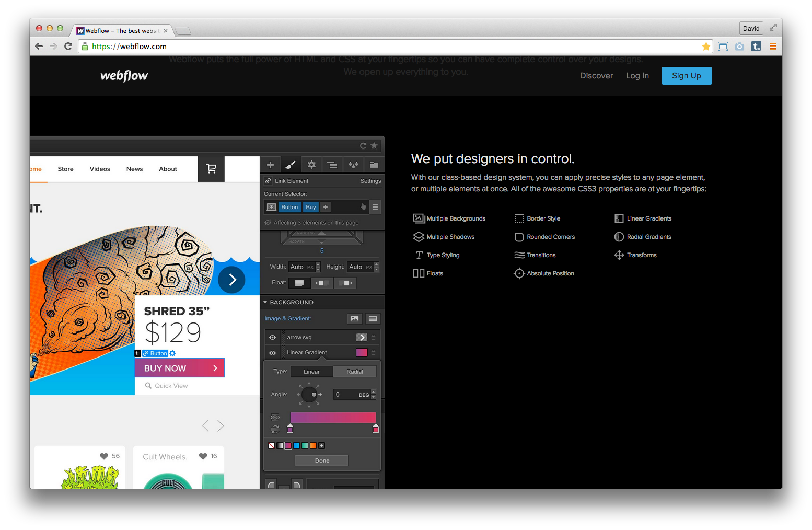
Task: Open the Assets folder panel
Action: [x=374, y=165]
